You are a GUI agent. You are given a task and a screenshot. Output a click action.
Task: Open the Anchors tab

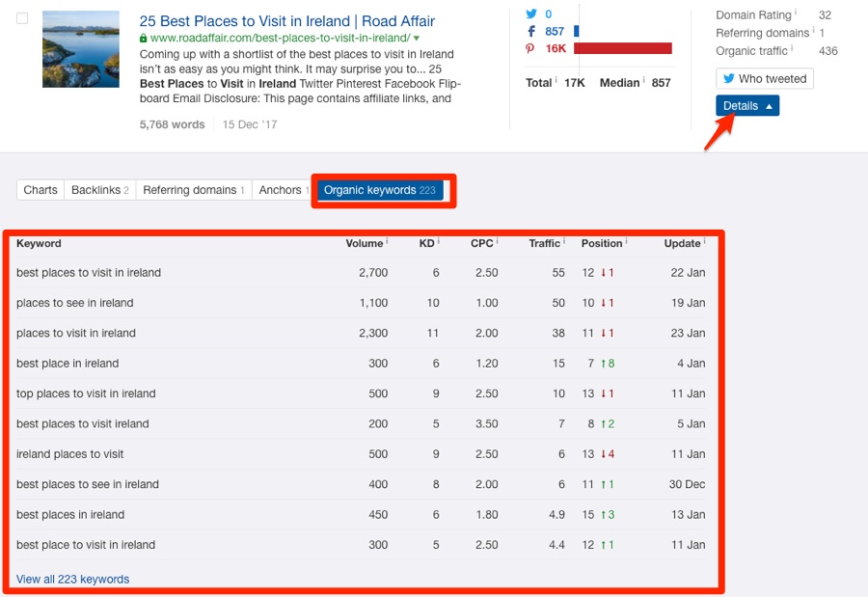point(284,190)
